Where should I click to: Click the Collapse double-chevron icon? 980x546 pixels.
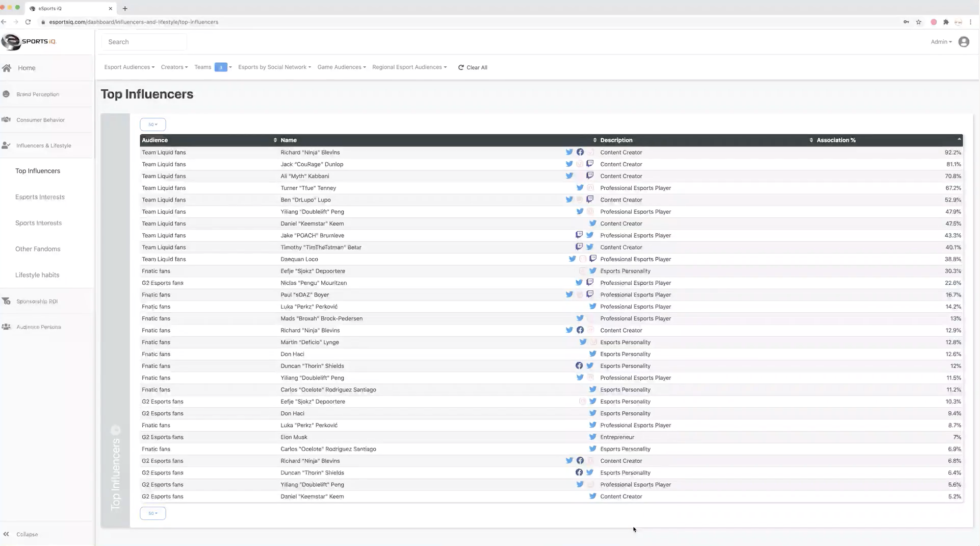tap(6, 534)
